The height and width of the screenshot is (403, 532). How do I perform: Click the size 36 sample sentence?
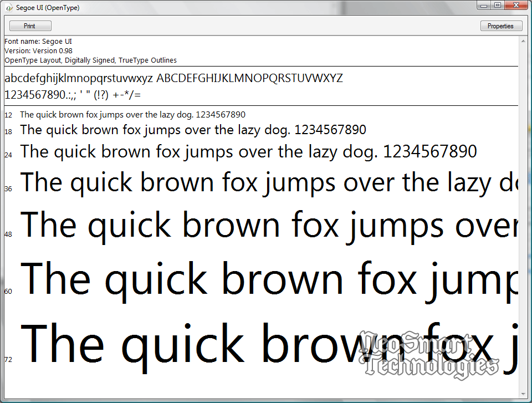click(269, 183)
